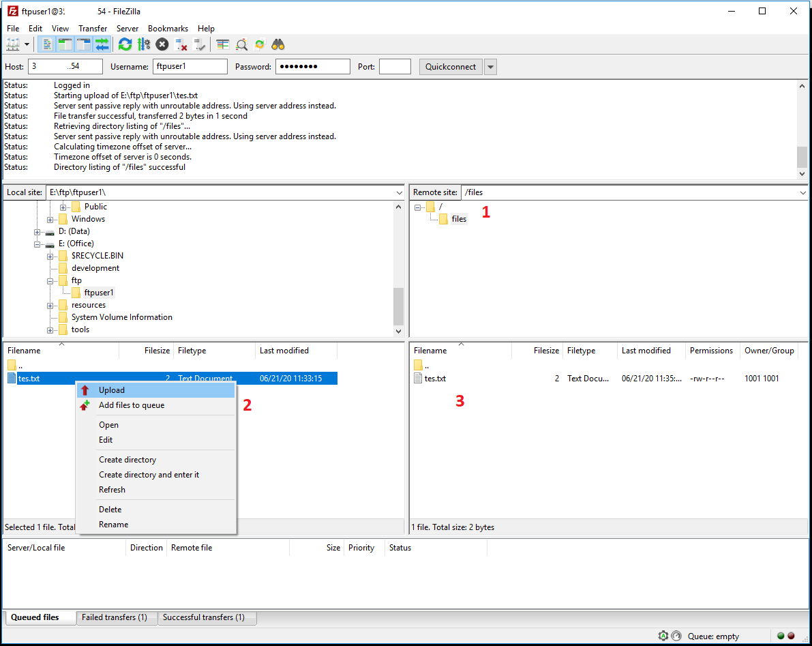Choose Create directory and enter it

coord(156,475)
